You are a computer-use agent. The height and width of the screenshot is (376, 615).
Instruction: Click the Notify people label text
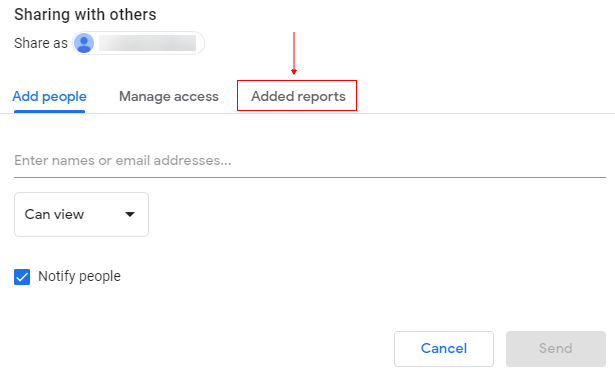click(79, 276)
